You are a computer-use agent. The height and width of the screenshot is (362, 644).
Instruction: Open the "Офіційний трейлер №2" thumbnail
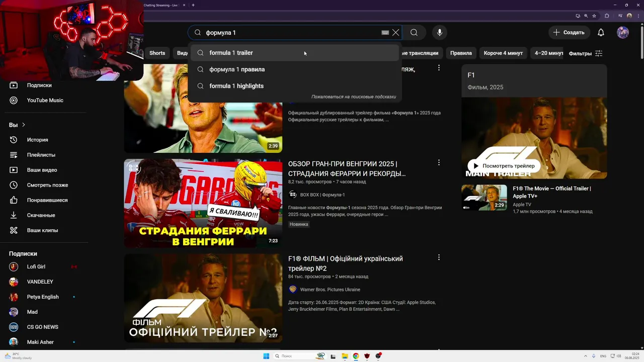coord(203,298)
